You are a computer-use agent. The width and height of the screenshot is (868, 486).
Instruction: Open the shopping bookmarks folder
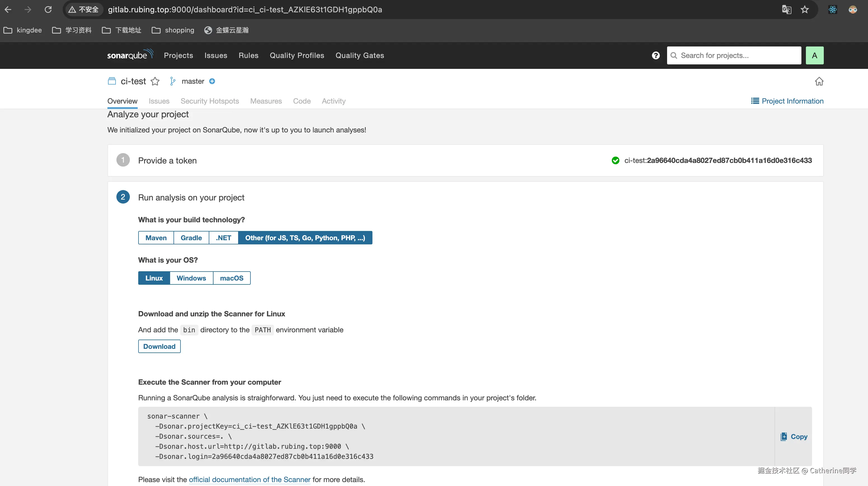pyautogui.click(x=173, y=30)
